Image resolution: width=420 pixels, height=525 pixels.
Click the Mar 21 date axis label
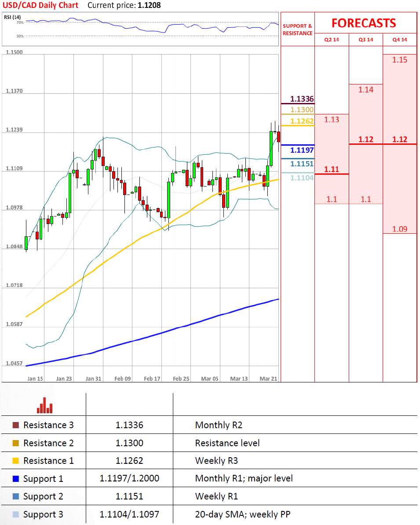pyautogui.click(x=268, y=379)
